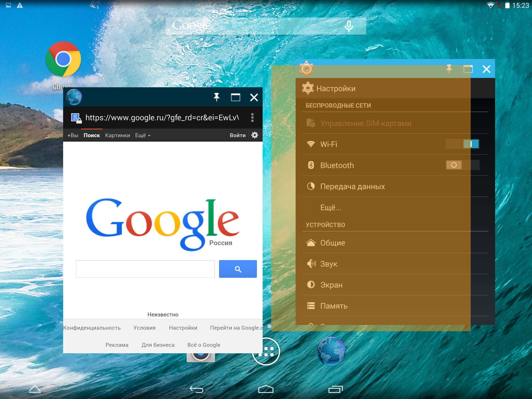Open the Условия link

pyautogui.click(x=144, y=328)
